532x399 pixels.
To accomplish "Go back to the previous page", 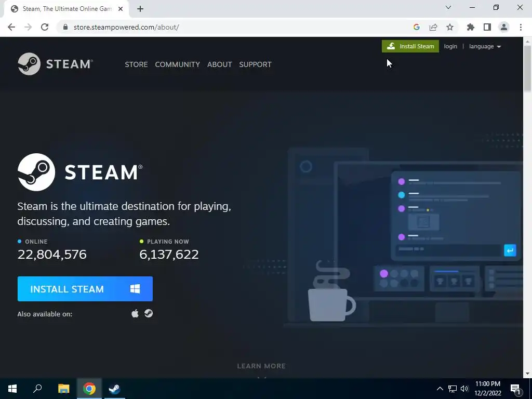I will [11, 27].
